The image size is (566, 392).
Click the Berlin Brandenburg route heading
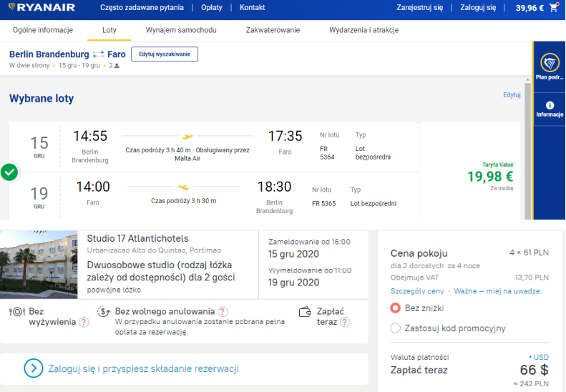click(49, 54)
